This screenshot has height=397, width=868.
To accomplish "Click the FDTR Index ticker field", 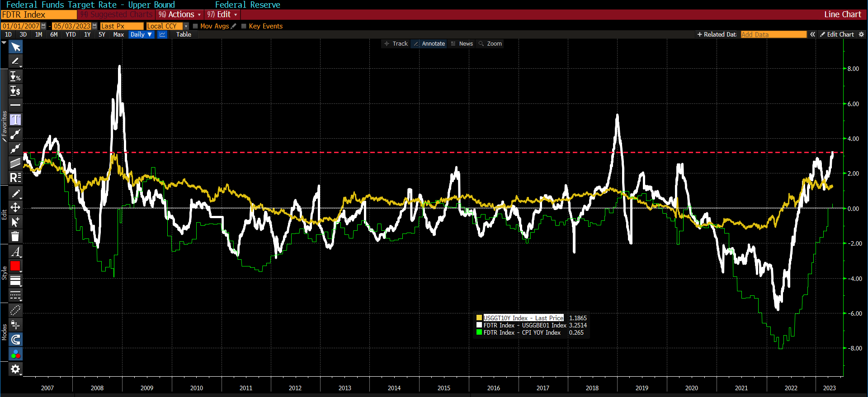I will coord(39,14).
